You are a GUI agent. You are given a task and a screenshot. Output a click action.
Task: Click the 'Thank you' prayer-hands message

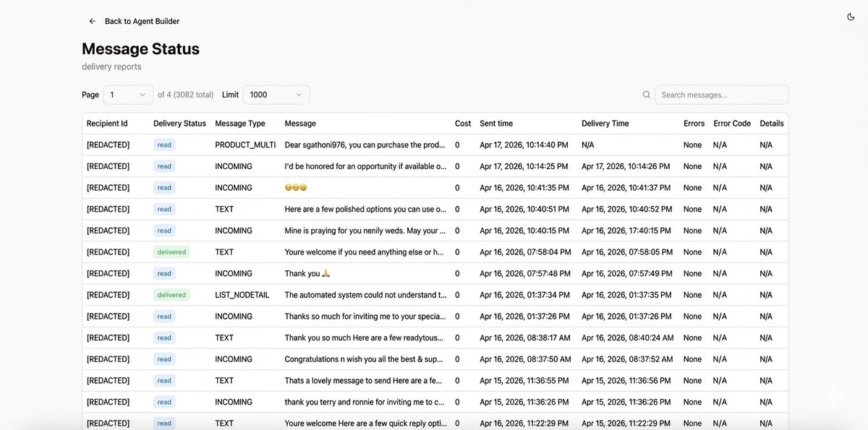point(307,273)
